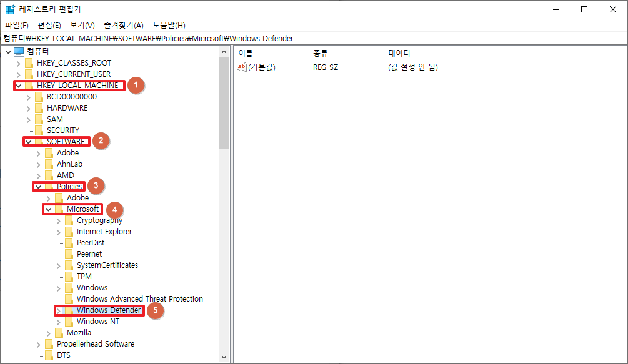Screen dimensions: 628x364
Task: Click the (기본값) registry value entry
Action: (x=261, y=67)
